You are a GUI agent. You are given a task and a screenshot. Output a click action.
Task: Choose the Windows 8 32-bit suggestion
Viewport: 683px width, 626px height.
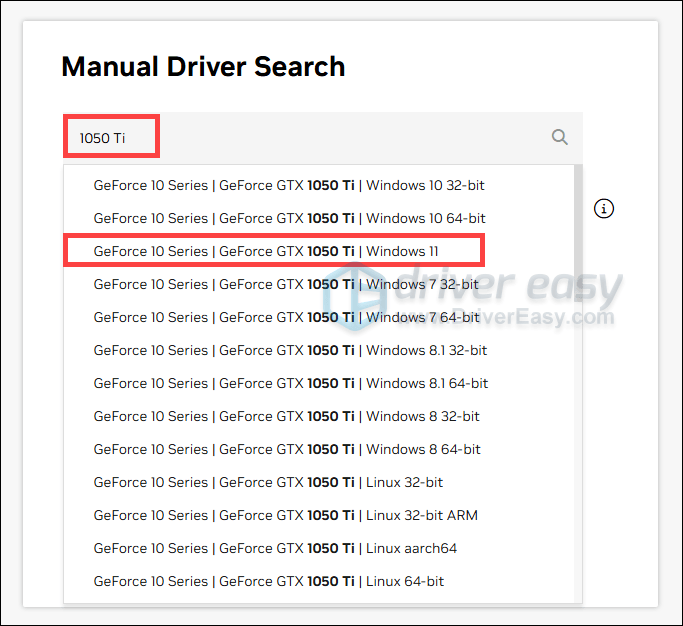point(286,416)
